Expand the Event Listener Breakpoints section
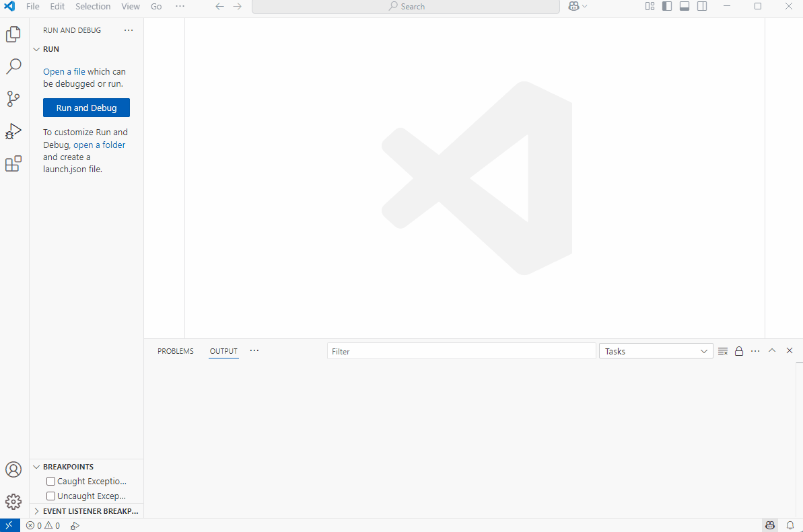The image size is (803, 532). (x=36, y=511)
